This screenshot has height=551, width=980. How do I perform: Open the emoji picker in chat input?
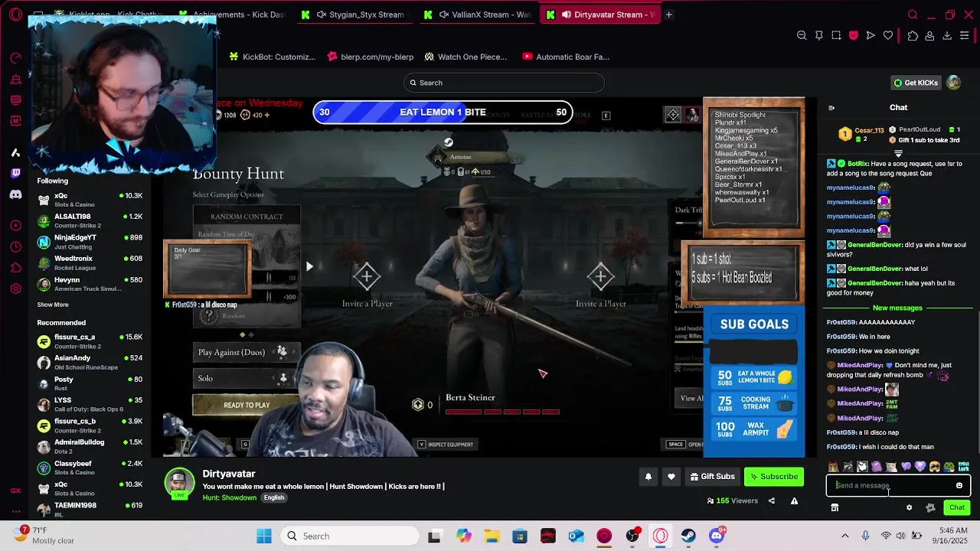pyautogui.click(x=959, y=485)
